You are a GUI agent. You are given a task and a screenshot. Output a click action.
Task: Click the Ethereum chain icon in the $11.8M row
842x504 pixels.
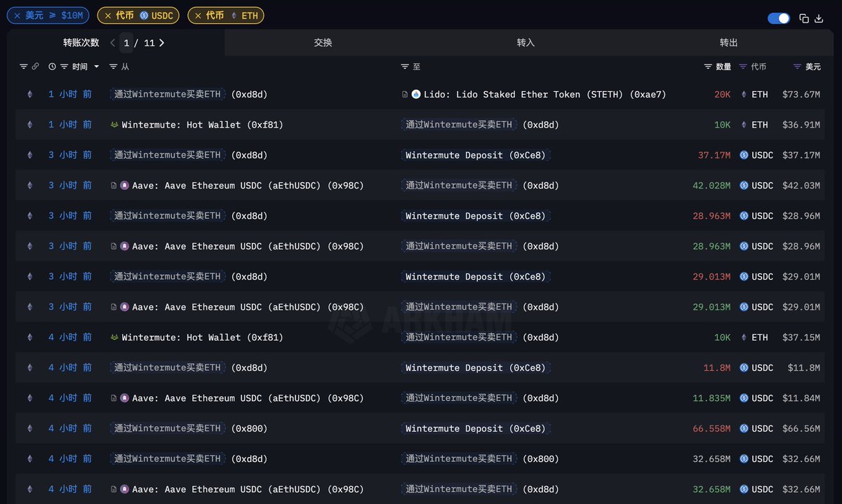29,368
